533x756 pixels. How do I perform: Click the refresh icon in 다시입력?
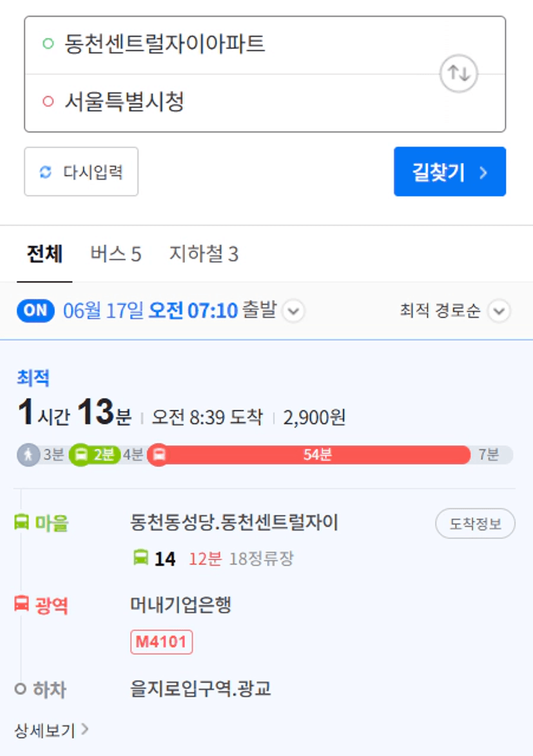coord(45,172)
